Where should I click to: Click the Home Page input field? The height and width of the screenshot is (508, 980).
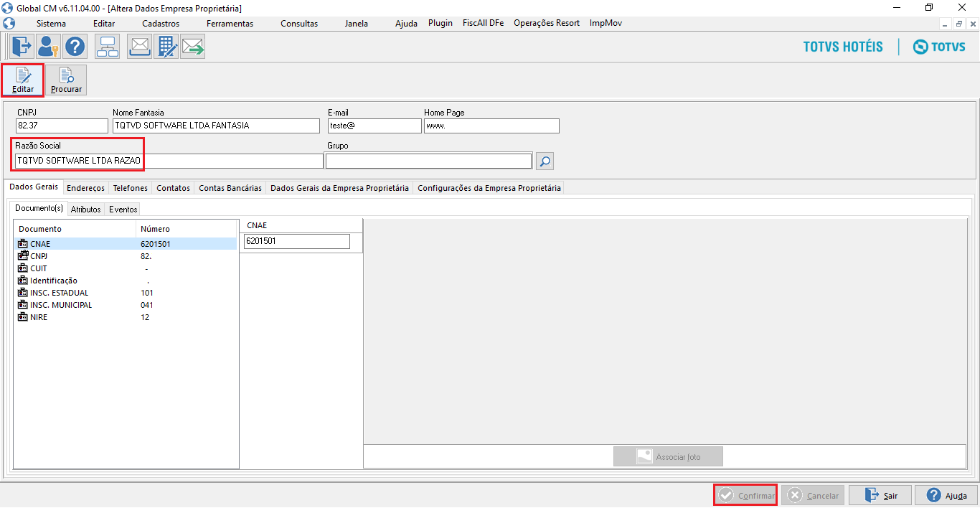point(491,126)
